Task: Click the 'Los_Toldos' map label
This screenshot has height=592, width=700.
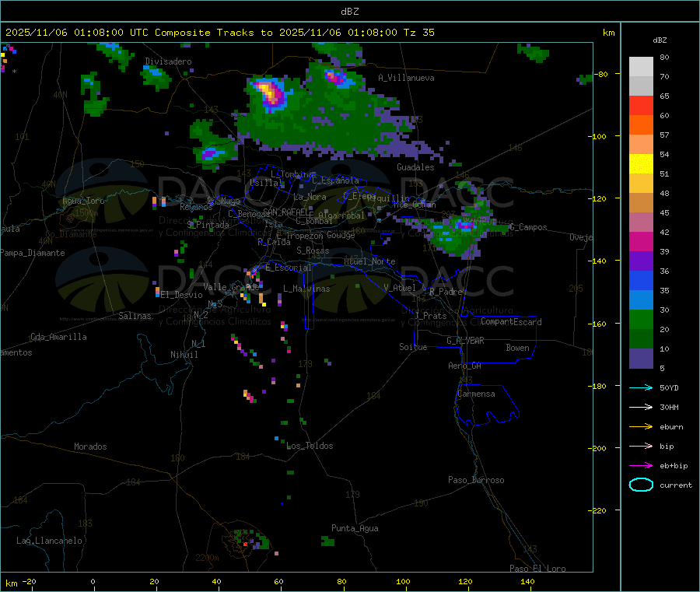Action: (310, 446)
